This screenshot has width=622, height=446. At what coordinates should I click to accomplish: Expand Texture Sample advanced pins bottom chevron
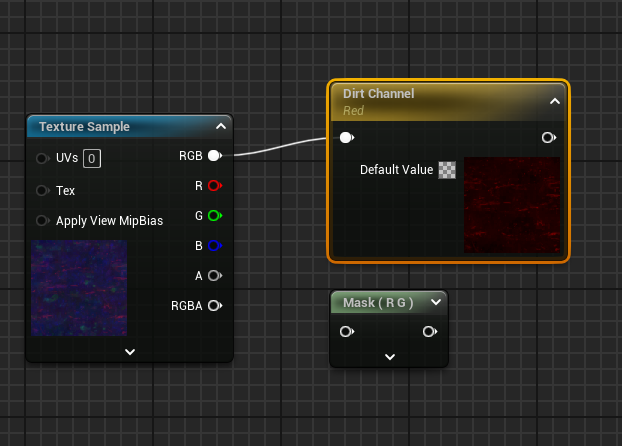[x=130, y=352]
